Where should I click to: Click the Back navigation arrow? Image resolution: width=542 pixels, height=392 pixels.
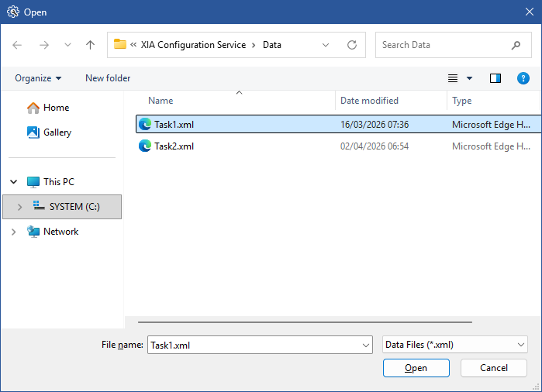(x=18, y=45)
